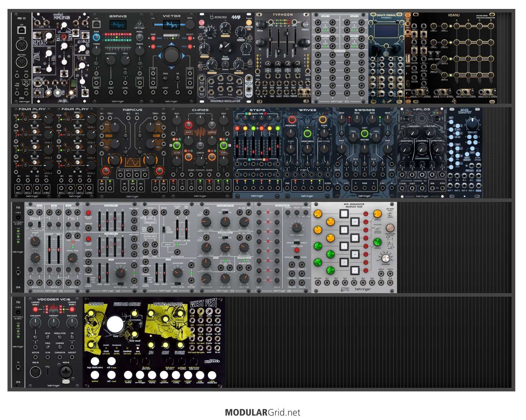The height and width of the screenshot is (420, 526).
Task: Click step button 1 on Mix-Sequencer 1050
Action: coord(344,214)
